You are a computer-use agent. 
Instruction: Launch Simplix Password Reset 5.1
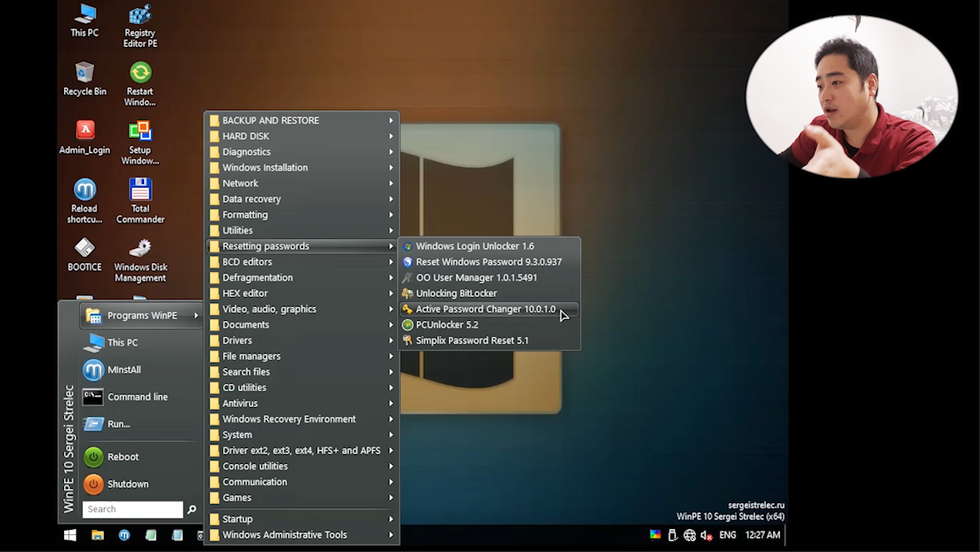pyautogui.click(x=490, y=340)
